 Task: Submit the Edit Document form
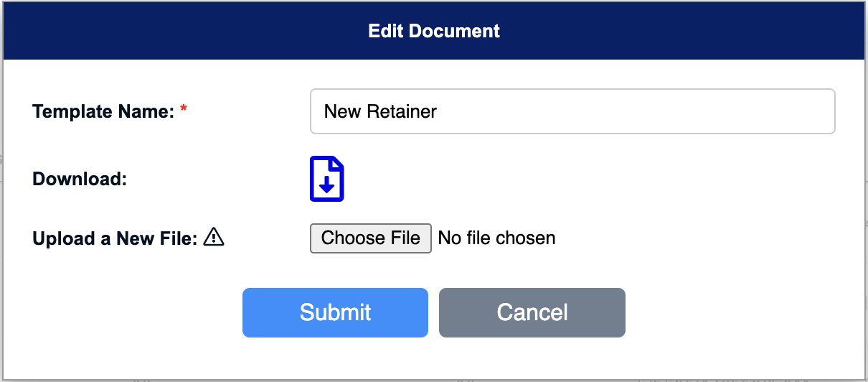(335, 312)
